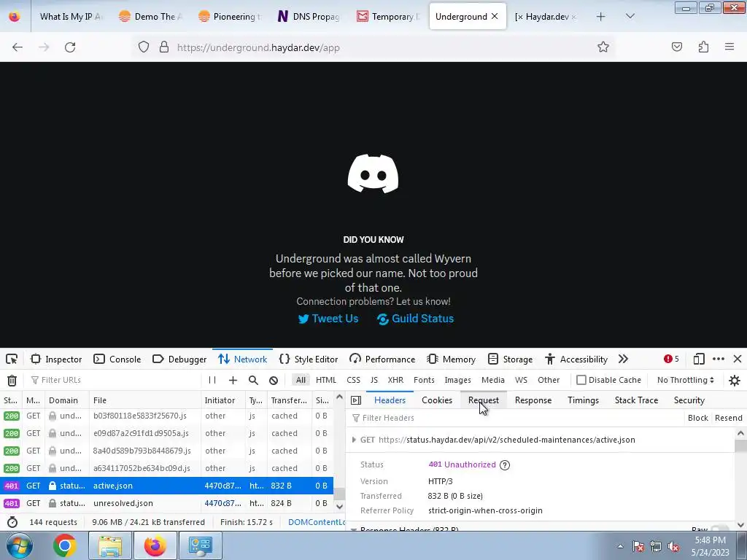Open the Storage panel

click(x=510, y=359)
